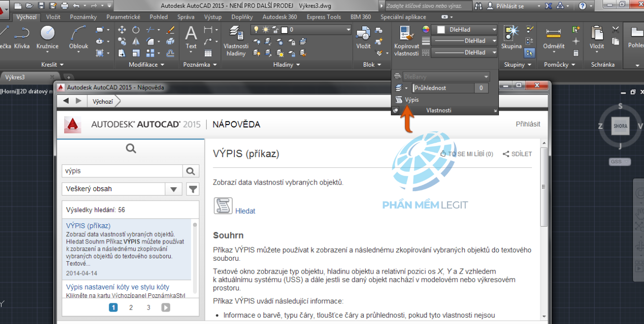Viewport: 644px width, 324px height.
Task: Click the Stretch tool in Modifikace panel
Action: coord(122,53)
